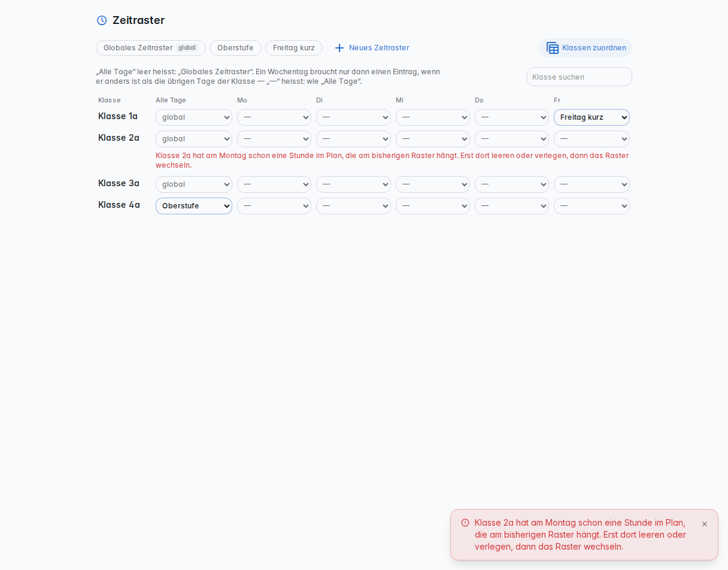Open Thursday dropdown for Klasse 4a
Viewport: 728px width, 570px height.
[x=512, y=206]
